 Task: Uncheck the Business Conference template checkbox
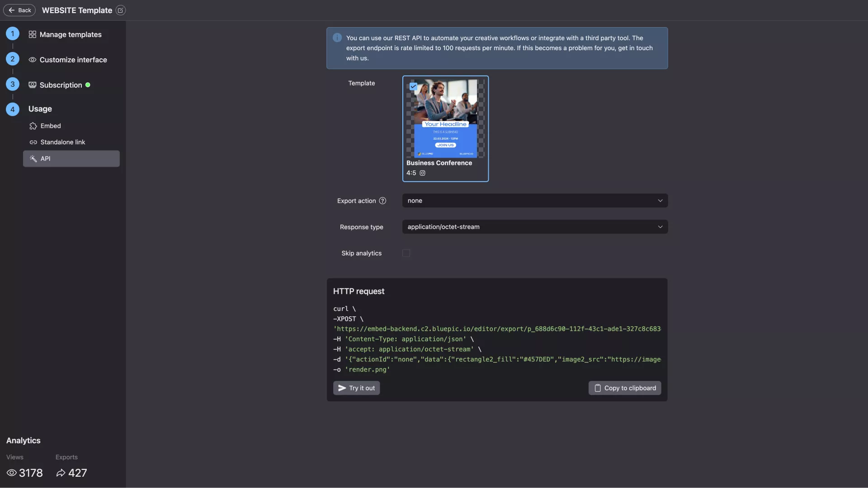click(413, 86)
